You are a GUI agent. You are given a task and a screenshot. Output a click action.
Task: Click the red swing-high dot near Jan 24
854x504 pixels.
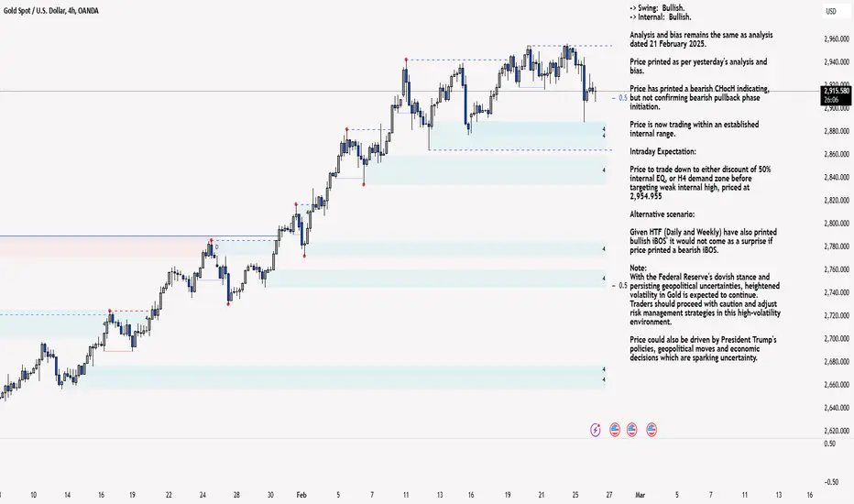click(x=212, y=240)
